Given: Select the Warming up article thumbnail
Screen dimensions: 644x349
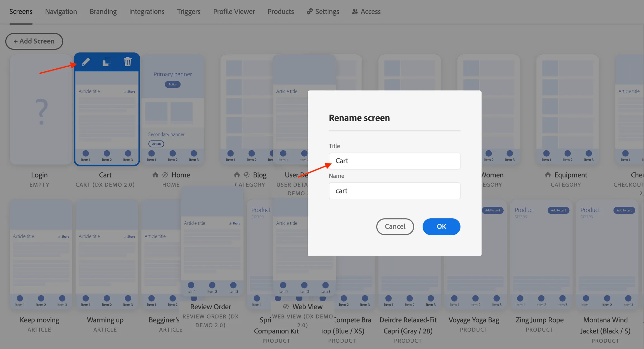Looking at the screenshot, I should click(x=107, y=254).
